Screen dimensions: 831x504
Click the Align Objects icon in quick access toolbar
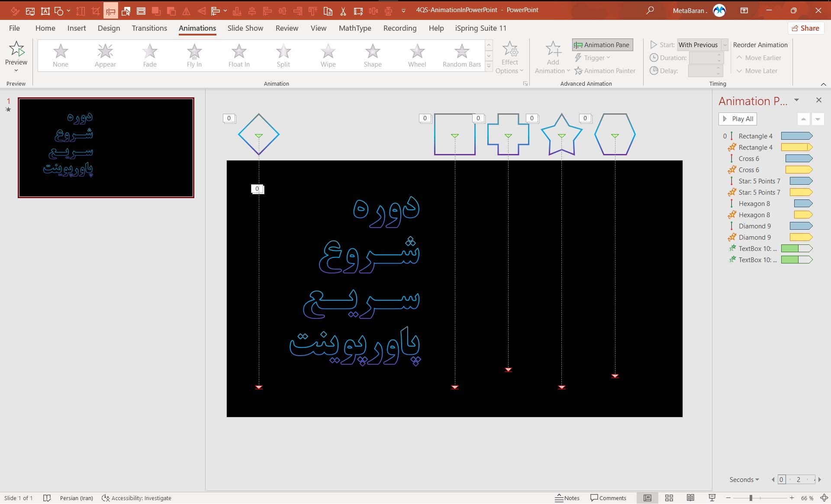coord(216,11)
